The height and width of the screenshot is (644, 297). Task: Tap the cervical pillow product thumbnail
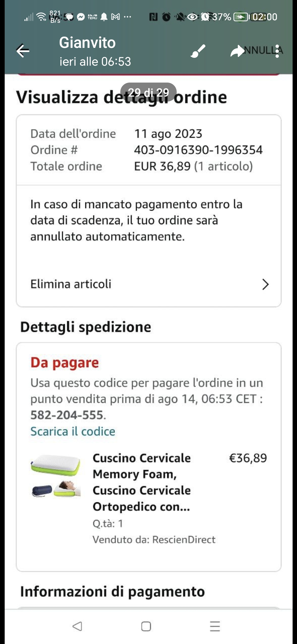pos(56,476)
